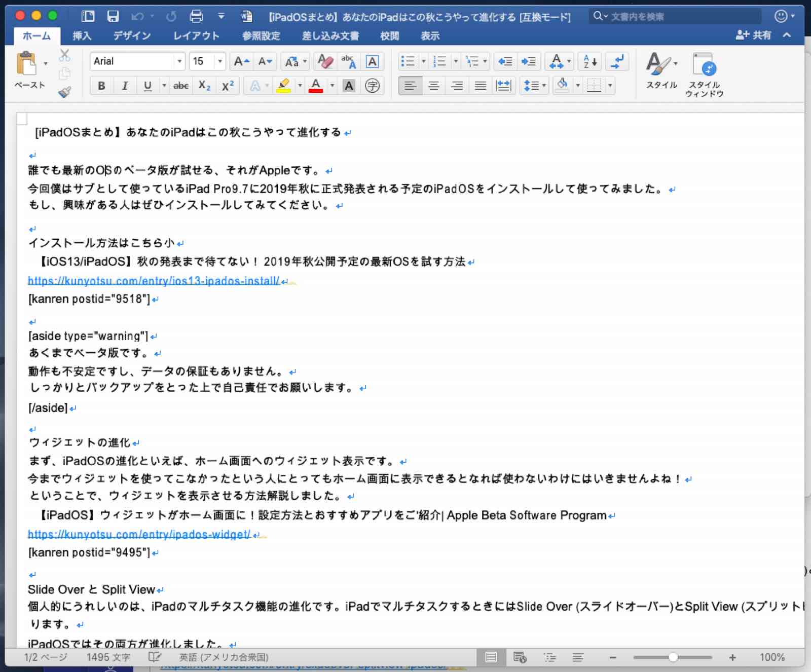Open the レイアウト ribbon tab
The height and width of the screenshot is (672, 811).
[196, 36]
